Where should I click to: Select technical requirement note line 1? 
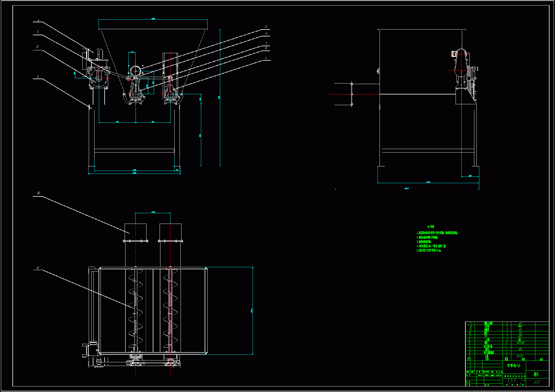(x=437, y=233)
